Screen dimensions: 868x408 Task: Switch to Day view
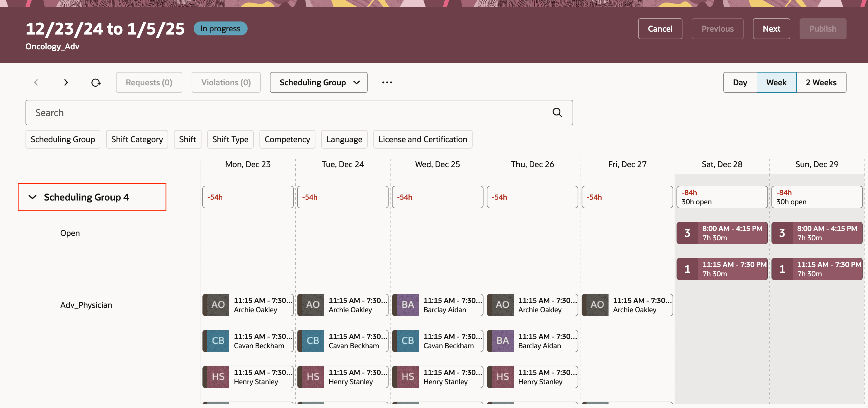(740, 82)
